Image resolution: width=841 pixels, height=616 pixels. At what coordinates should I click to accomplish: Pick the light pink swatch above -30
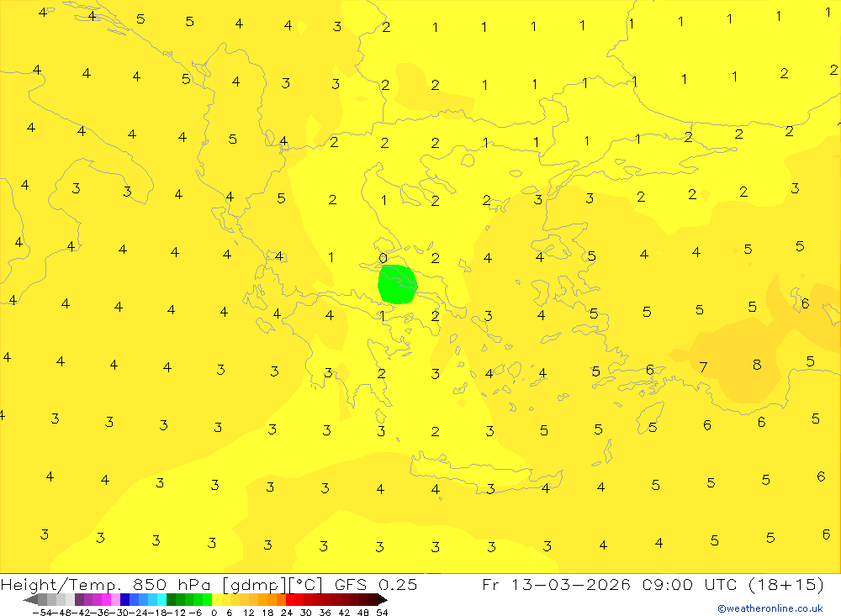pyautogui.click(x=115, y=600)
